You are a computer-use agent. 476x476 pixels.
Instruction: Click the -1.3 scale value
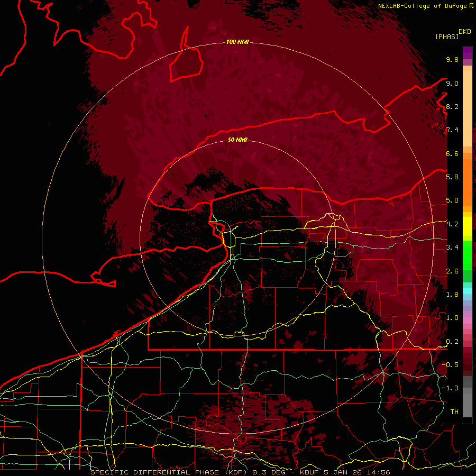[450, 388]
